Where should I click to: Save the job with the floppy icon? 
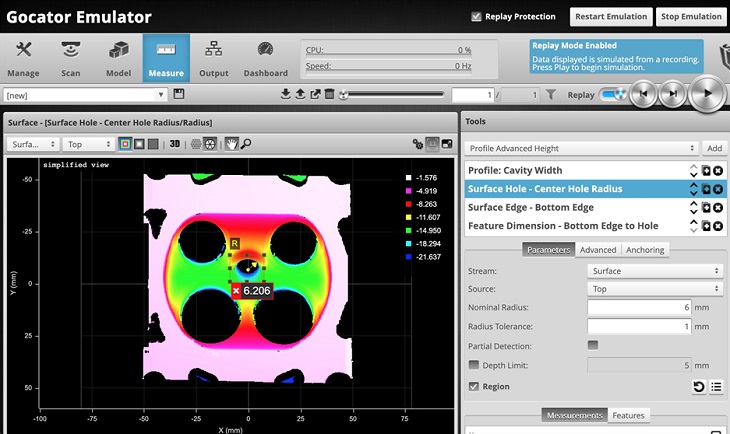179,94
